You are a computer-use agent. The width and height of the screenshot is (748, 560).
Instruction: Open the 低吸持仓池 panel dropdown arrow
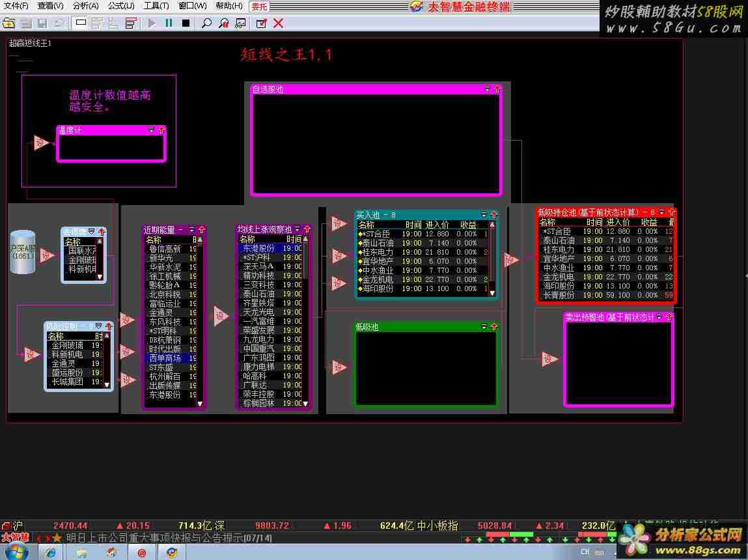point(661,212)
